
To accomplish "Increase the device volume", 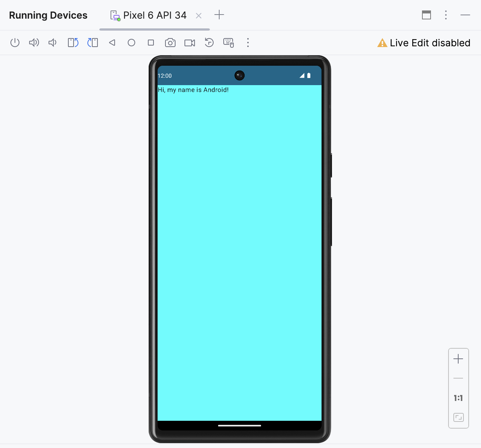I will (34, 43).
